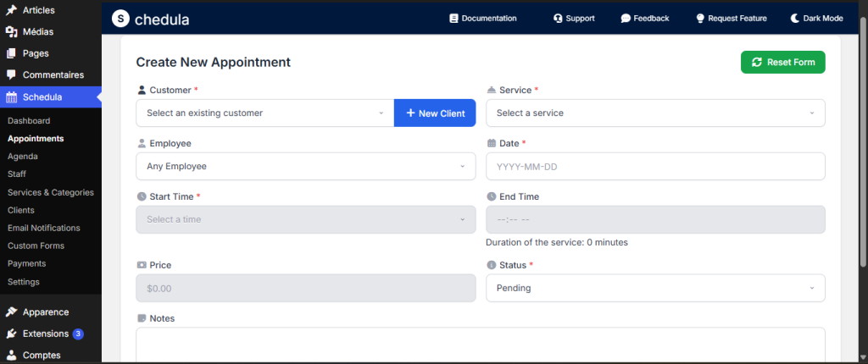Click the Extensions plugin icon in sidebar
This screenshot has width=868, height=364.
(x=11, y=334)
